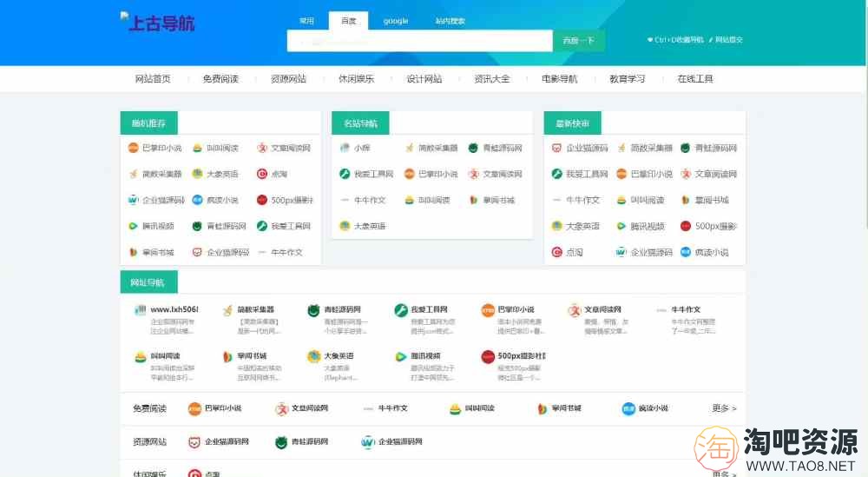Click 名站导航 section header
The height and width of the screenshot is (477, 868).
360,123
